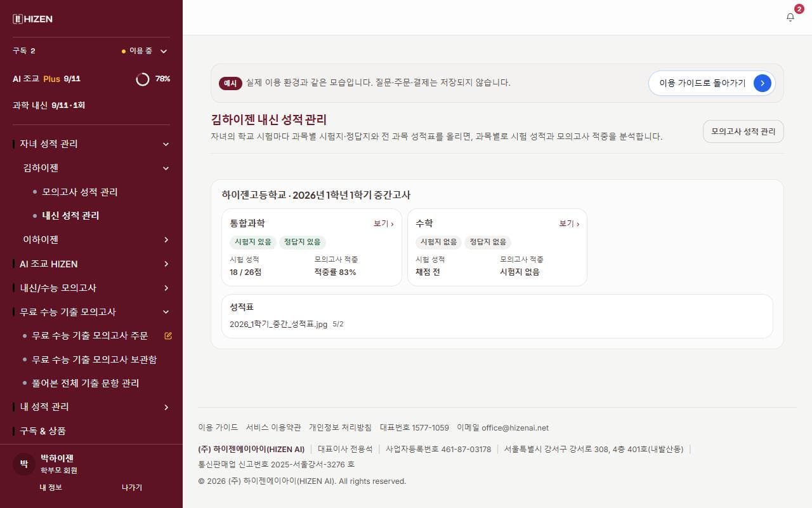The width and height of the screenshot is (812, 508).
Task: Click 내 정보 in the sidebar footer
Action: pos(51,487)
